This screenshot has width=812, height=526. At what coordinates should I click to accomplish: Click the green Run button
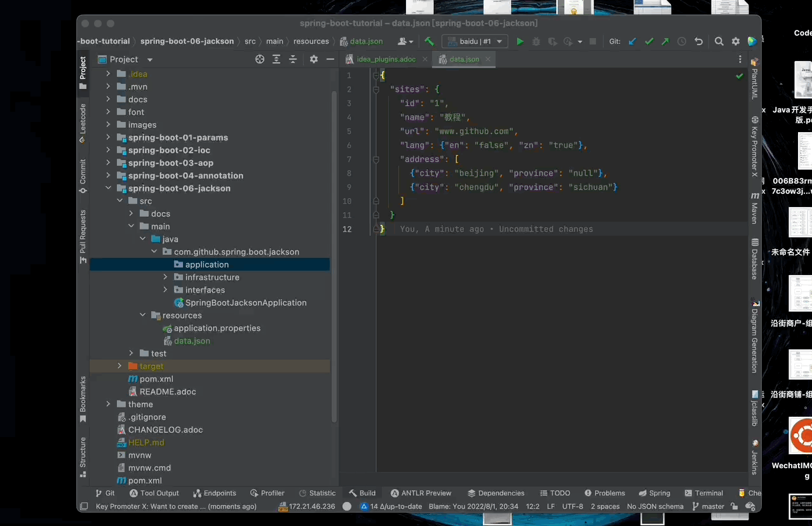(x=520, y=41)
